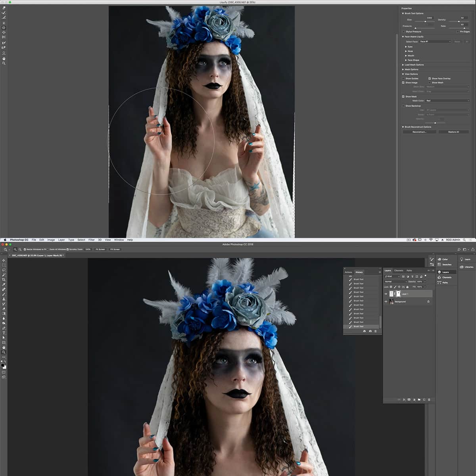
Task: Hide the Background layer
Action: click(x=386, y=301)
